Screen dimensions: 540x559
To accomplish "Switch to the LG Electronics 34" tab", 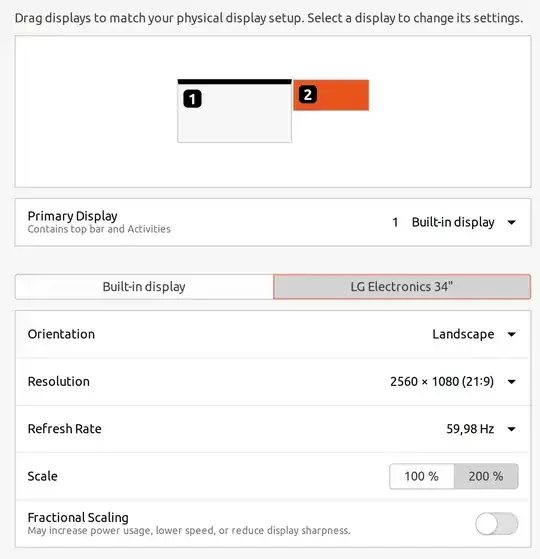I will tap(402, 287).
